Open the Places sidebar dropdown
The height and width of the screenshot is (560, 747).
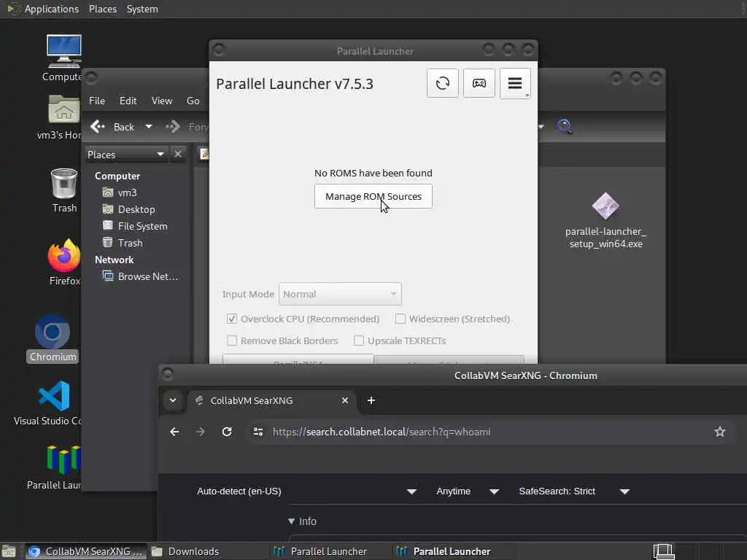coord(125,155)
